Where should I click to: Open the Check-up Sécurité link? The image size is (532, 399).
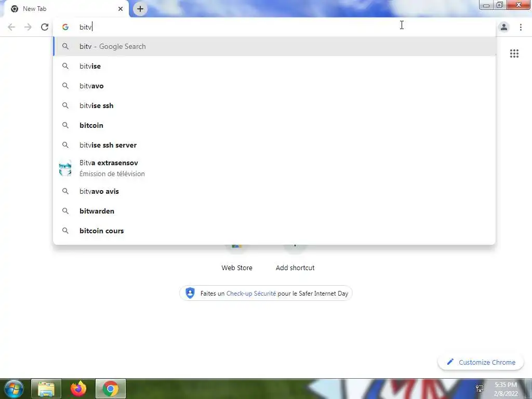tap(251, 294)
